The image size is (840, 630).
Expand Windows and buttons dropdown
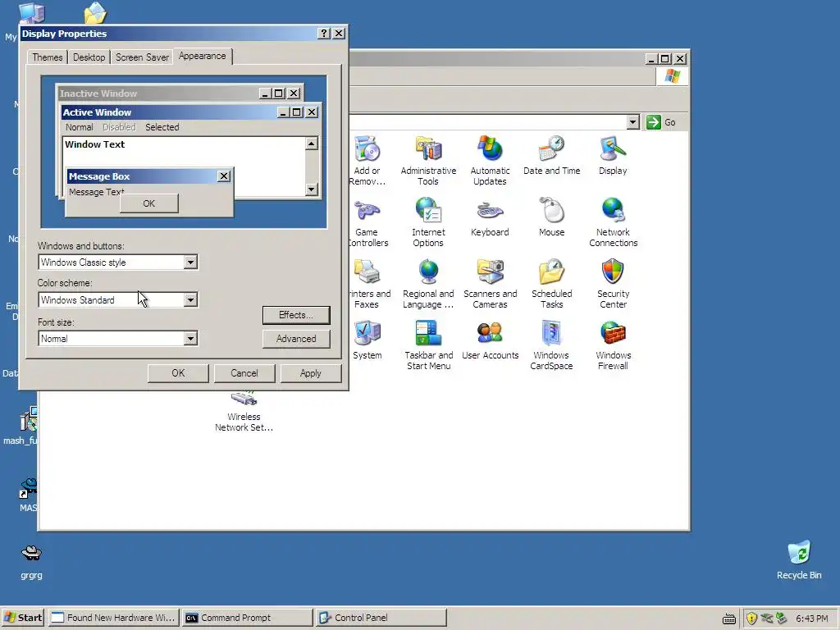[x=190, y=262]
